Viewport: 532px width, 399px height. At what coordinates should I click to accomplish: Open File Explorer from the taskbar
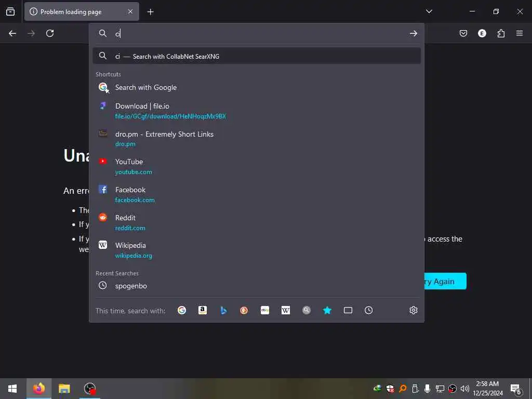pos(64,389)
